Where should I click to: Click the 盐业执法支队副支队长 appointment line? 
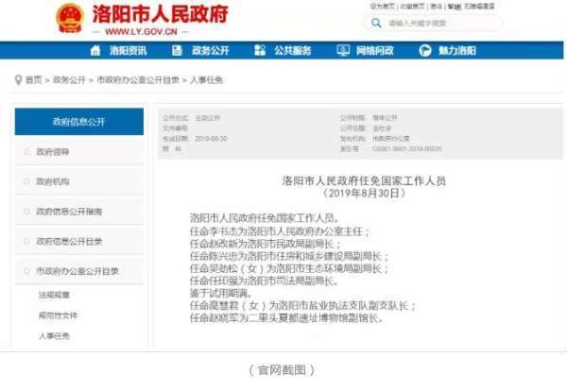303,306
